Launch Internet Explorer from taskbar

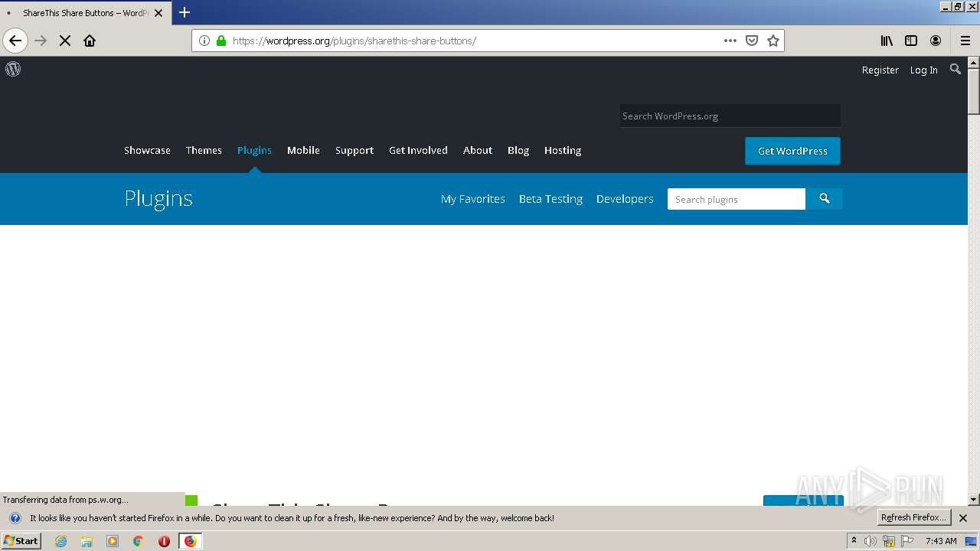click(x=61, y=541)
